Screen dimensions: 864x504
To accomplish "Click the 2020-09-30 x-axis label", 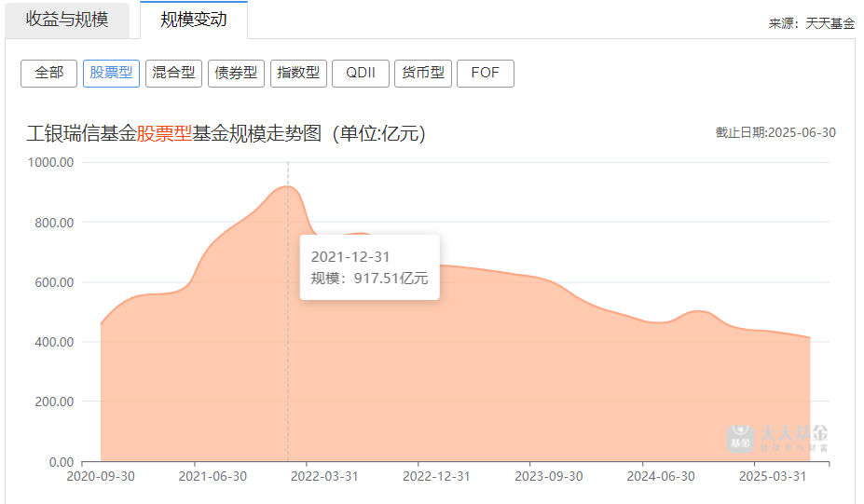I will (x=101, y=476).
